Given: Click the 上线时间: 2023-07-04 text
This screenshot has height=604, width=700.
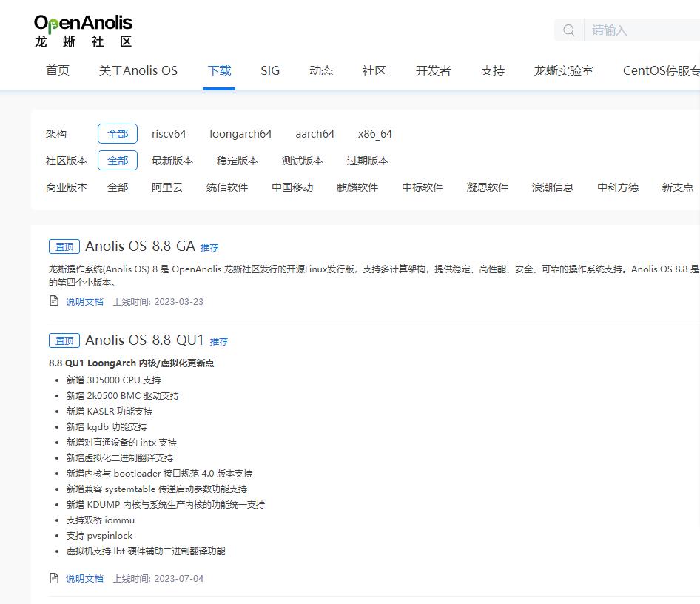Looking at the screenshot, I should 158,579.
